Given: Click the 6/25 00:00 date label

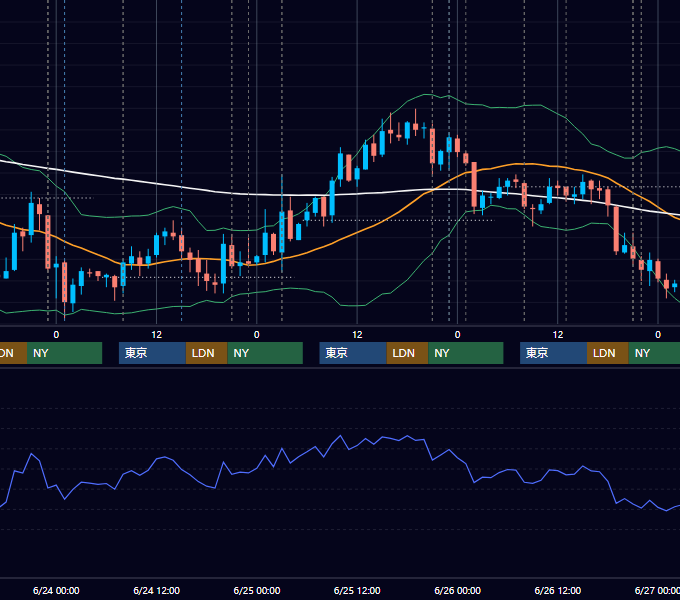Looking at the screenshot, I should (257, 590).
